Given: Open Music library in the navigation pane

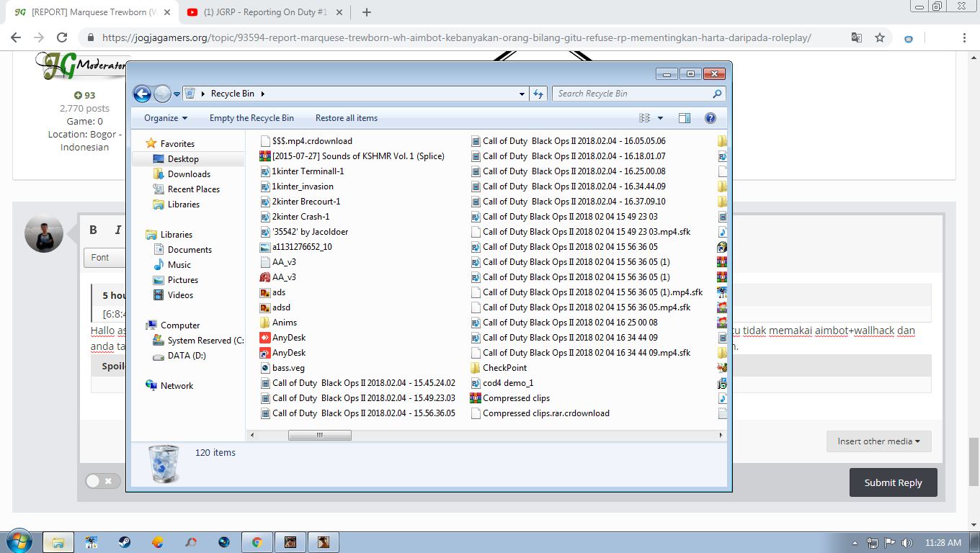Looking at the screenshot, I should click(x=179, y=265).
